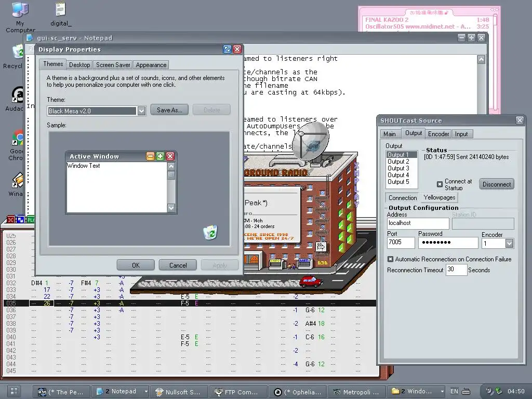
Task: Click the Port field showing 7005
Action: (x=401, y=242)
